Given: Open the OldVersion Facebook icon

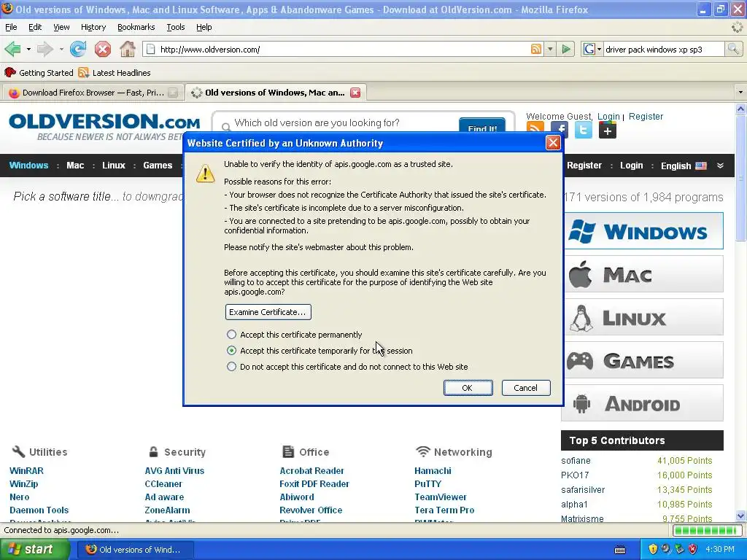Looking at the screenshot, I should [x=560, y=130].
